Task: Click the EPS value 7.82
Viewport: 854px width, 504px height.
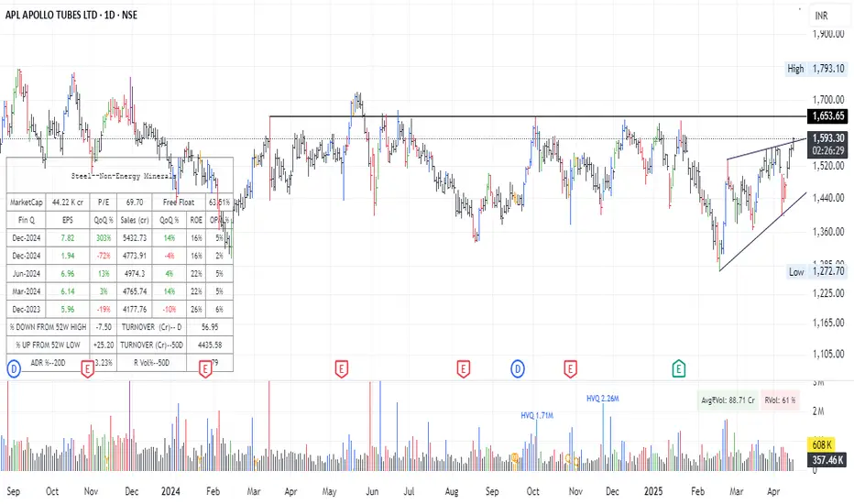Action: [68, 238]
